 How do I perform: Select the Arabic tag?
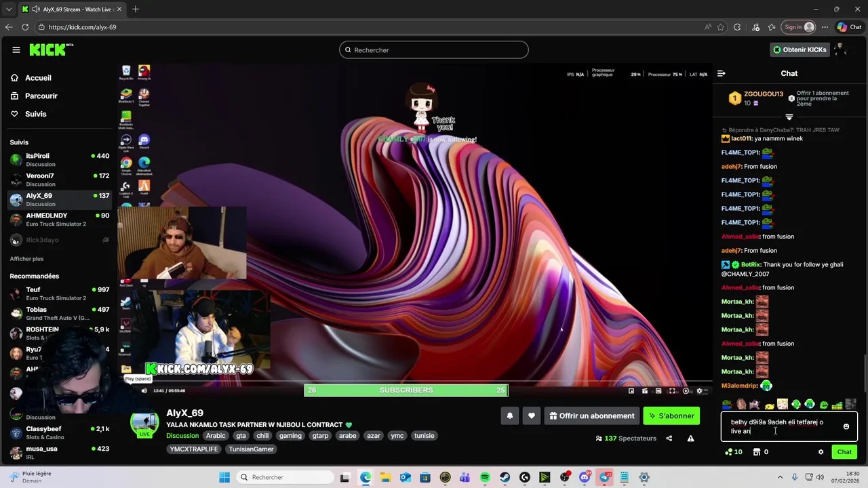[x=216, y=436]
